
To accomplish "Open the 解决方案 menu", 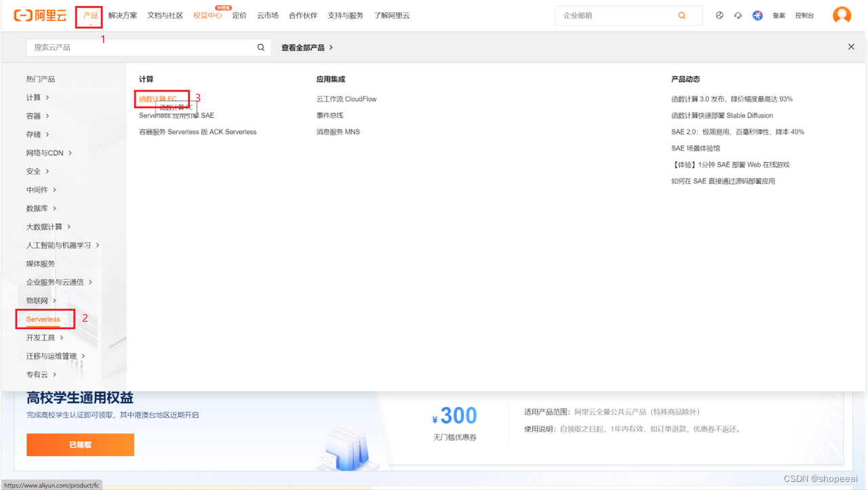I will click(x=123, y=15).
